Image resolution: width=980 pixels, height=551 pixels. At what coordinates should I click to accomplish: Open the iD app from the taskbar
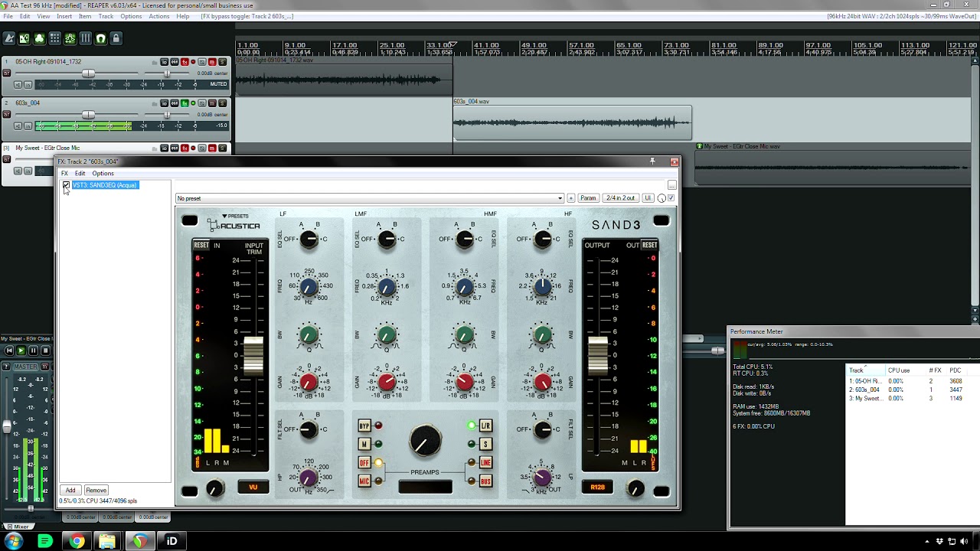[171, 542]
